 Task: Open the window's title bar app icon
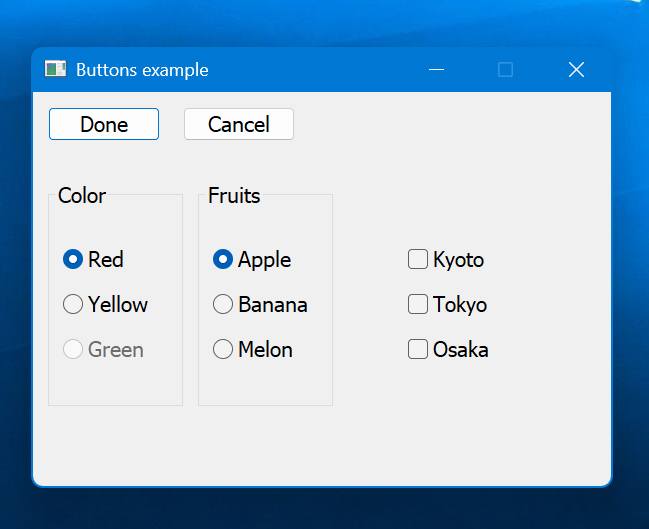pyautogui.click(x=55, y=69)
